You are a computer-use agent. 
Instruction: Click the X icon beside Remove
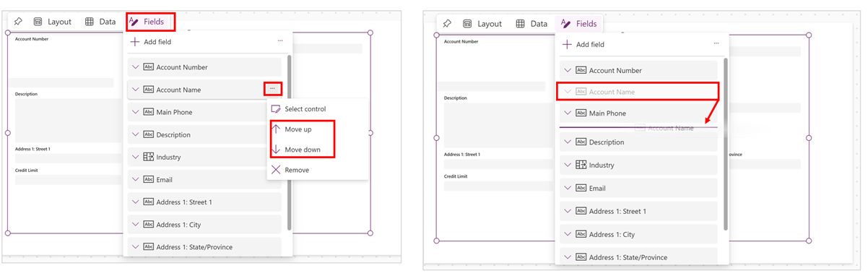pos(275,170)
